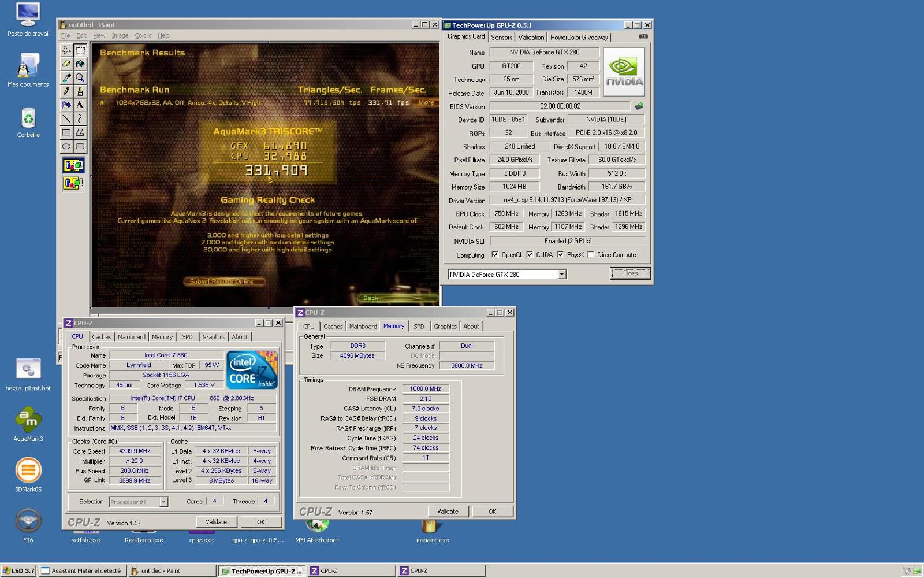Click Validate in the Memory CPU-Z window
924x578 pixels.
448,512
